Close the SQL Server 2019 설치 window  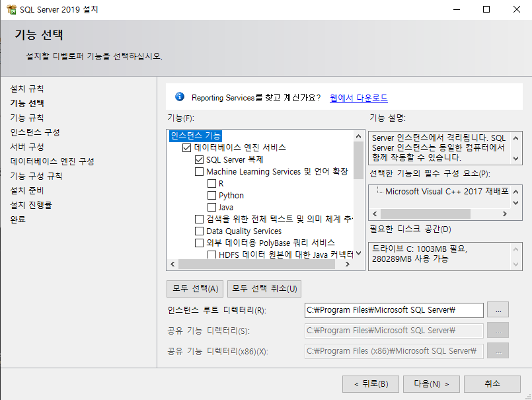coord(516,9)
